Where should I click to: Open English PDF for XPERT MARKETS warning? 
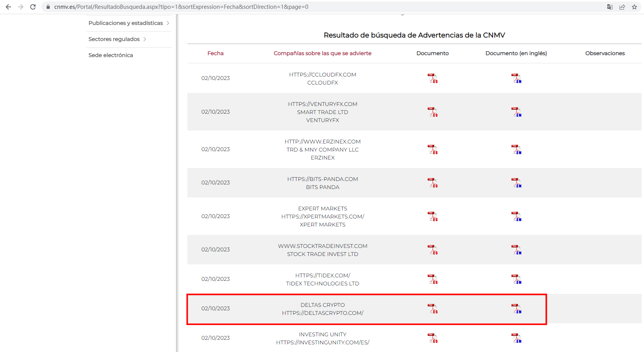click(x=516, y=217)
